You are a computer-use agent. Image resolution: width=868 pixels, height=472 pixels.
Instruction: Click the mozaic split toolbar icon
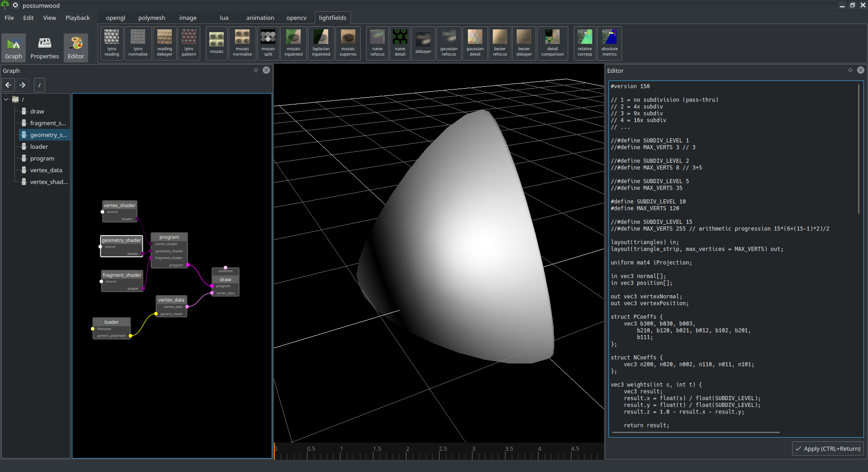coord(268,43)
